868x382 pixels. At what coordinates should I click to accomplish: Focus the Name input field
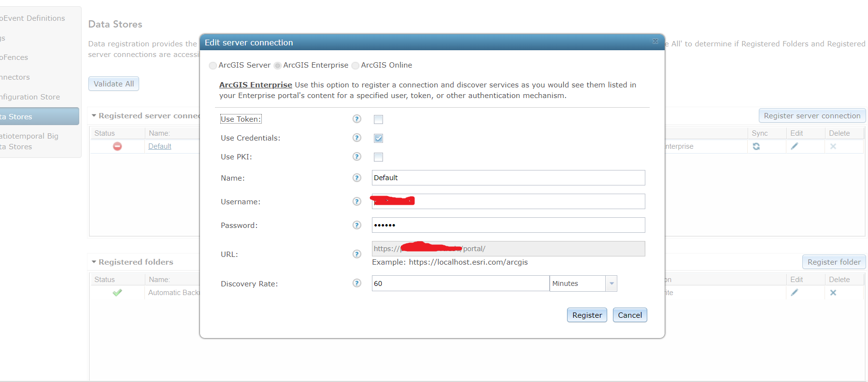click(x=508, y=178)
